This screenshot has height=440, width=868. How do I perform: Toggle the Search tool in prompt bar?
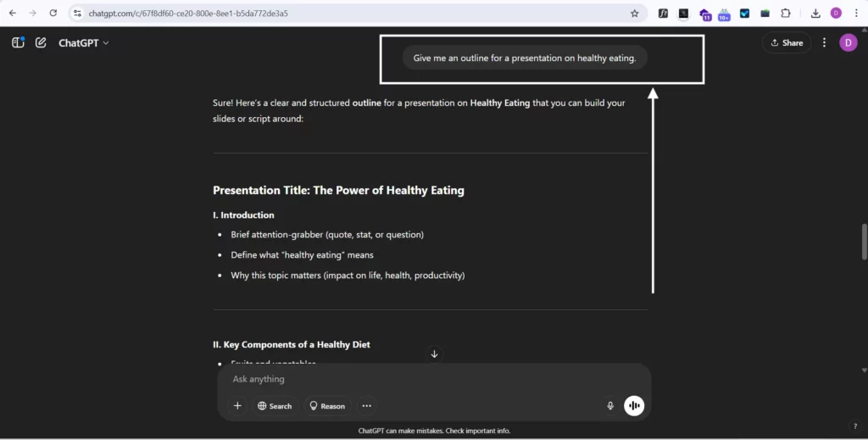coord(274,406)
